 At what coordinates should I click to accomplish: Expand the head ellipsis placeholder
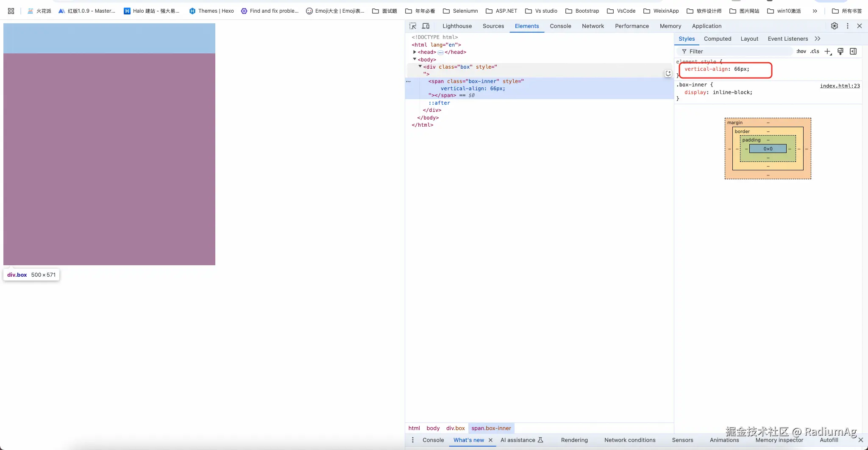pos(440,53)
